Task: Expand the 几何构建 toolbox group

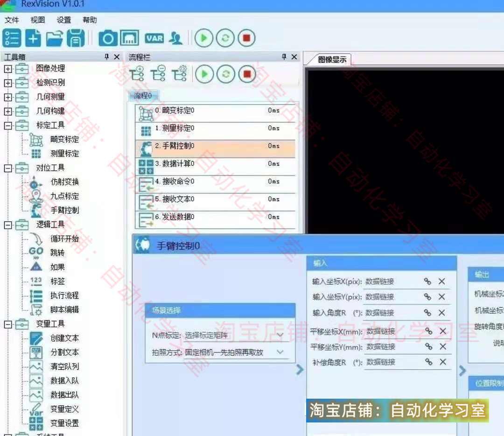Action: (x=8, y=111)
